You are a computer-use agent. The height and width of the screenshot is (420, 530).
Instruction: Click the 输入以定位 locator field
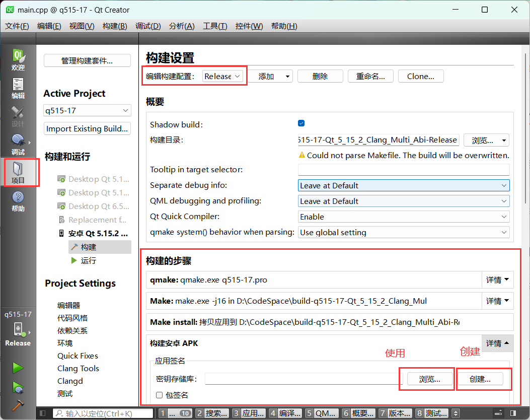[x=103, y=413]
